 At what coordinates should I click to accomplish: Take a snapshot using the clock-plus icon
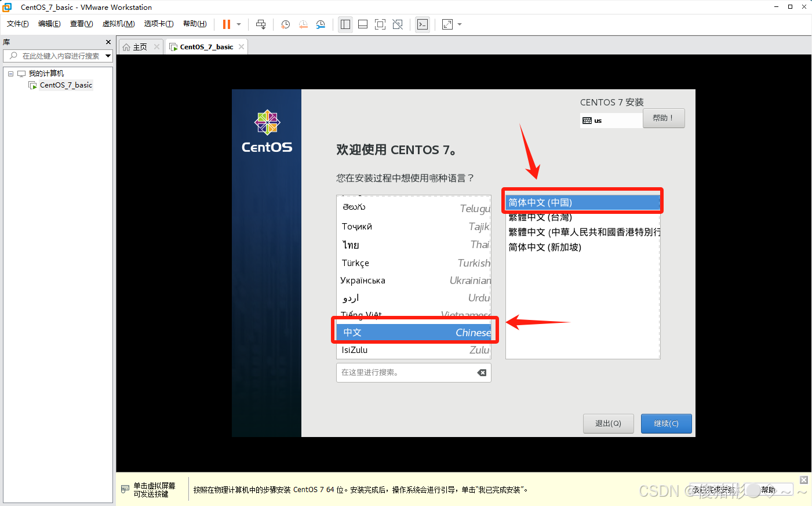pyautogui.click(x=285, y=24)
